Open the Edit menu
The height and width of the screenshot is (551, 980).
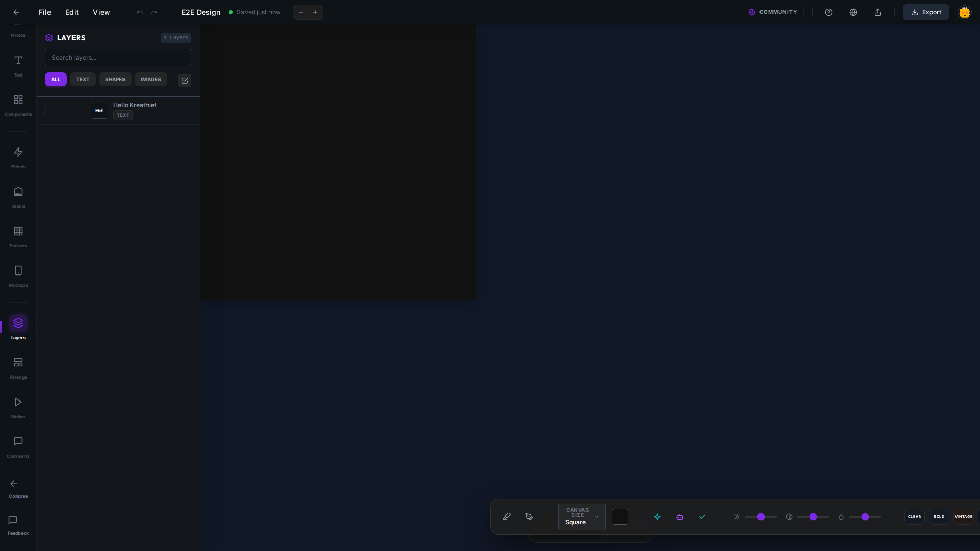tap(72, 12)
